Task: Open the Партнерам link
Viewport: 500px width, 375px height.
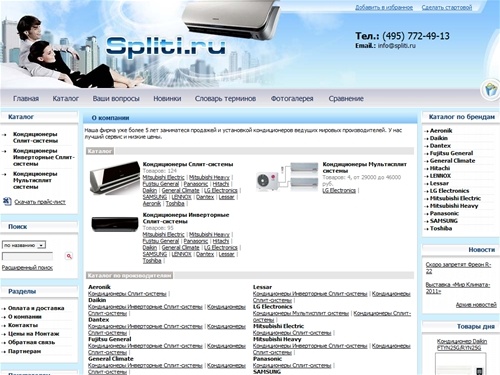Action: pos(24,351)
